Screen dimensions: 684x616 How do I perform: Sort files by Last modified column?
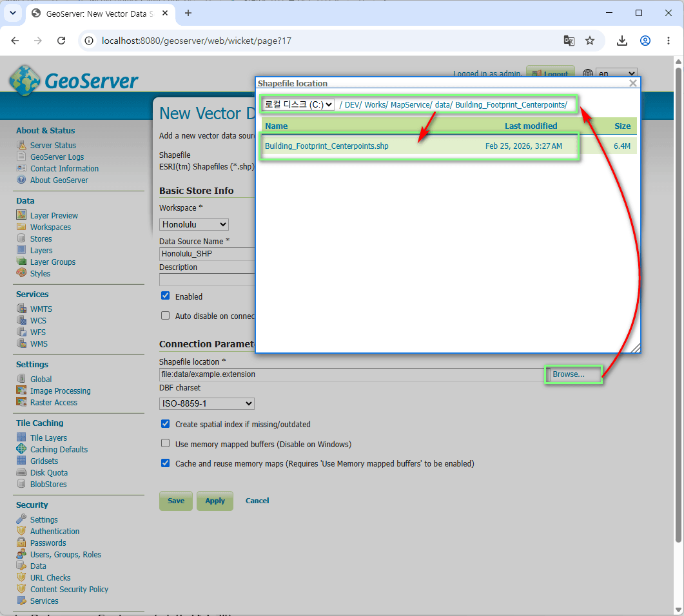pos(531,126)
